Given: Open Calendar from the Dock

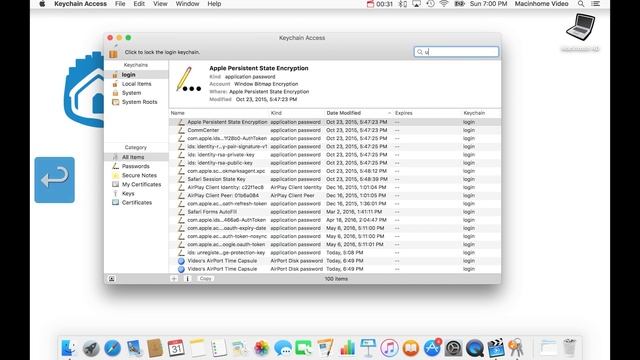Looking at the screenshot, I should click(176, 348).
